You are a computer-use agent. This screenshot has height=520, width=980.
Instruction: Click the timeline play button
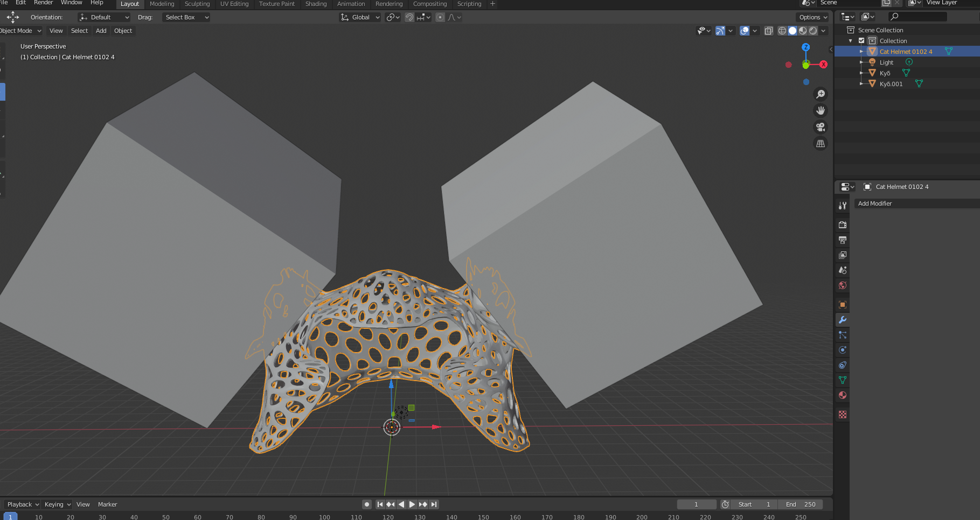pyautogui.click(x=412, y=504)
